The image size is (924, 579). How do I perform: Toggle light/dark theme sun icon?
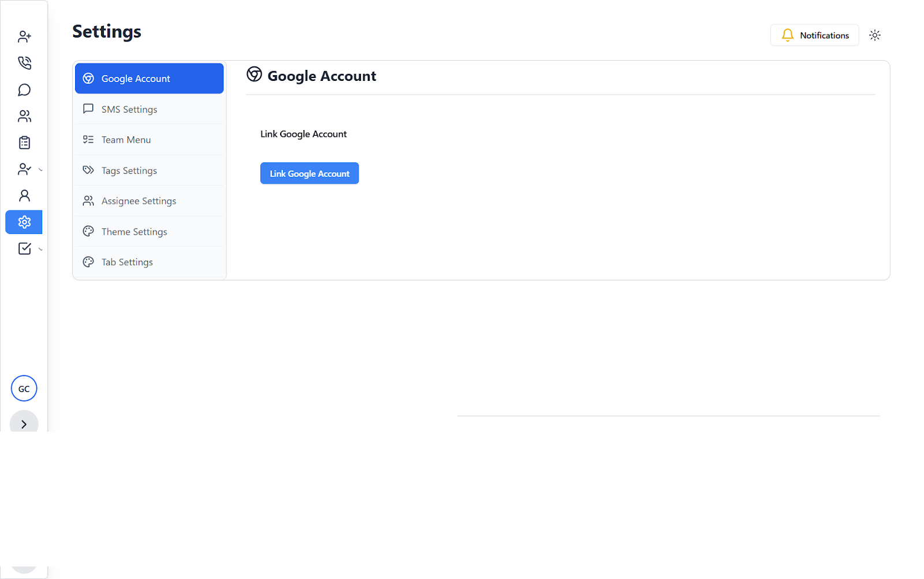pos(875,35)
